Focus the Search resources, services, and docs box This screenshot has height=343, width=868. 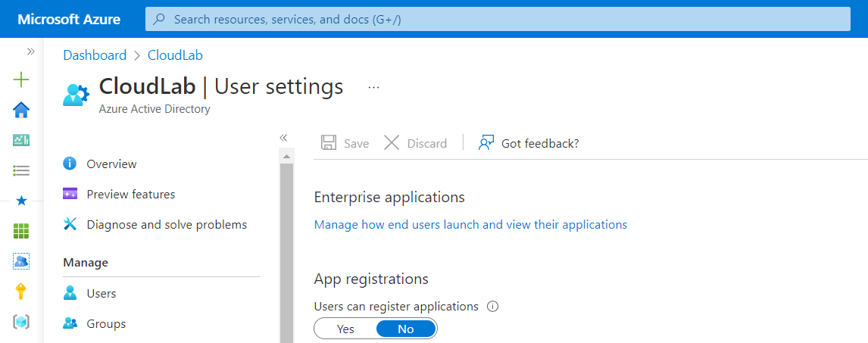[498, 20]
